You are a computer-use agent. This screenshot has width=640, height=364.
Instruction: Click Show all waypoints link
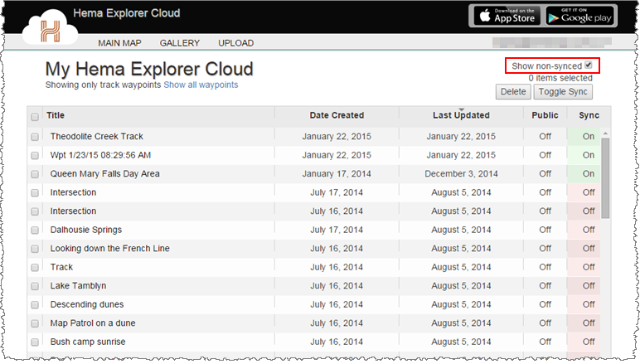tap(201, 85)
